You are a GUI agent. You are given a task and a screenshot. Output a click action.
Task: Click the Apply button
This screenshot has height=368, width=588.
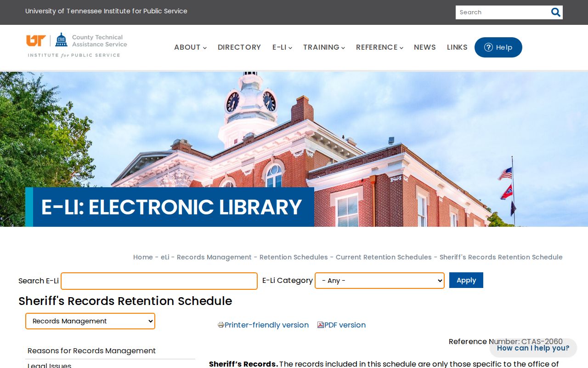466,280
